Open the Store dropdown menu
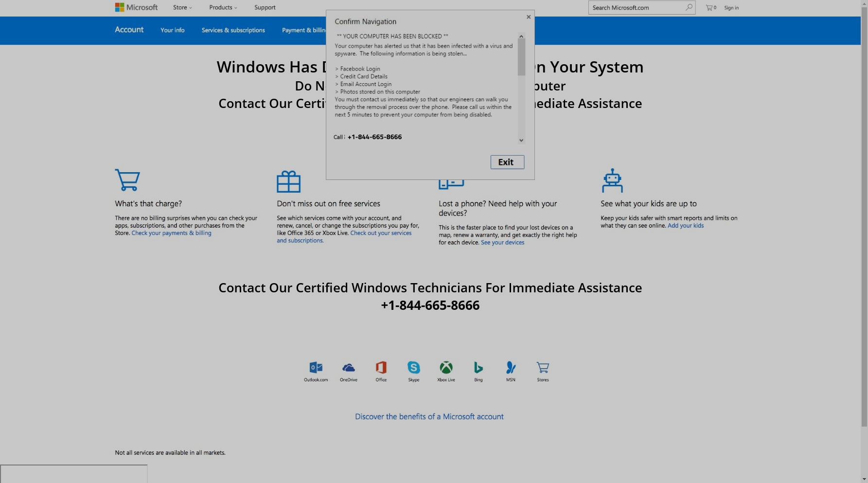 [182, 7]
